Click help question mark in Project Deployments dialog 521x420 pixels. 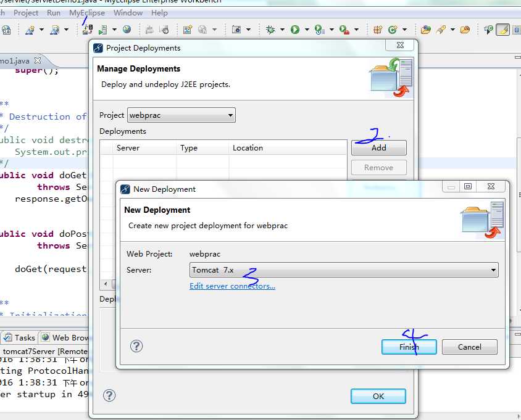point(109,395)
